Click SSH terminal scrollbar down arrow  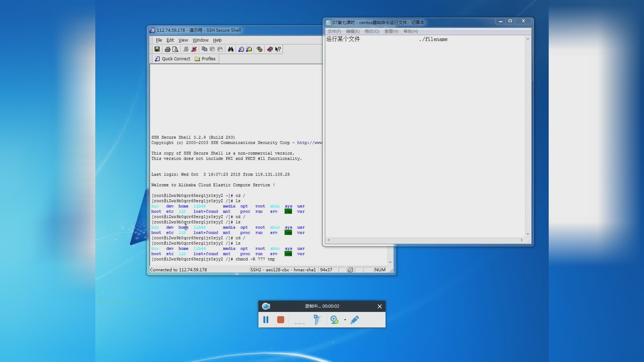[390, 262]
